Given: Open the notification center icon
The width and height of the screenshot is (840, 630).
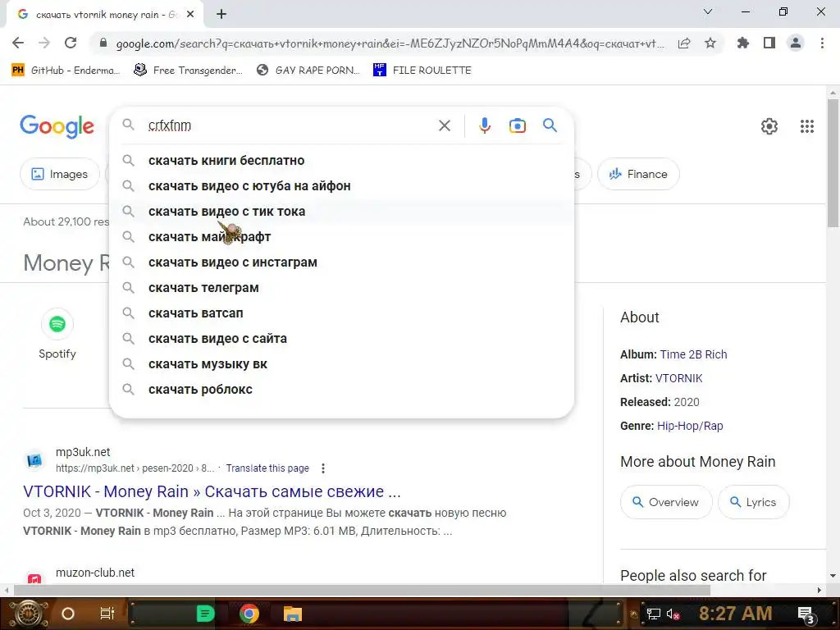Looking at the screenshot, I should (806, 614).
